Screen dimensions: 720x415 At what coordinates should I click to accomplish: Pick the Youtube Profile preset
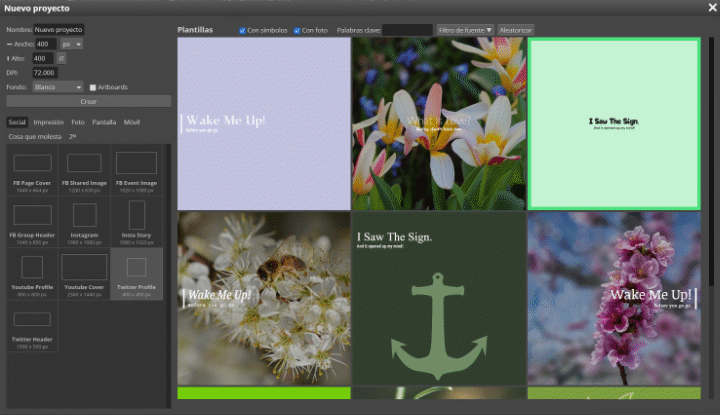pyautogui.click(x=32, y=274)
